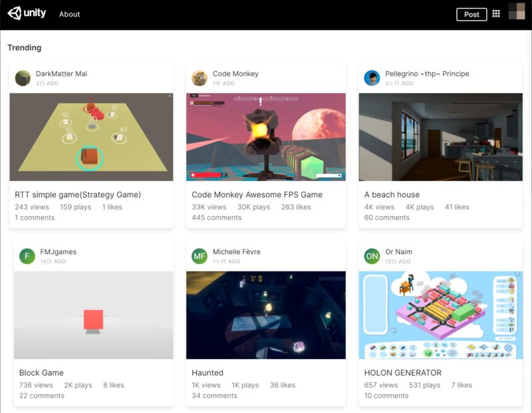Click the Post button
This screenshot has width=532, height=413.
tap(471, 13)
